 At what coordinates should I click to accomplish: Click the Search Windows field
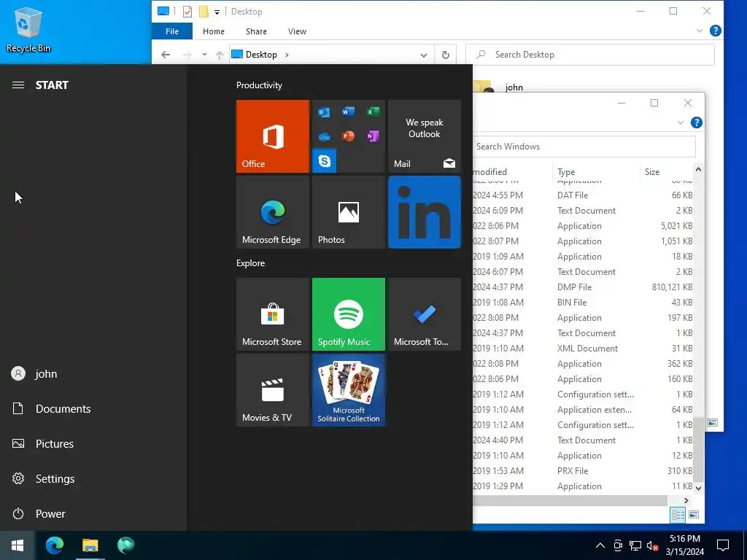point(584,147)
